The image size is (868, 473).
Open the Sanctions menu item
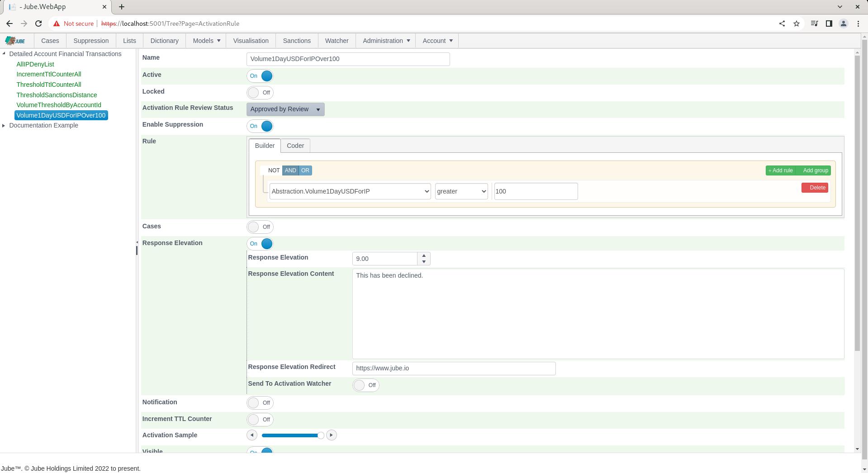pyautogui.click(x=297, y=41)
